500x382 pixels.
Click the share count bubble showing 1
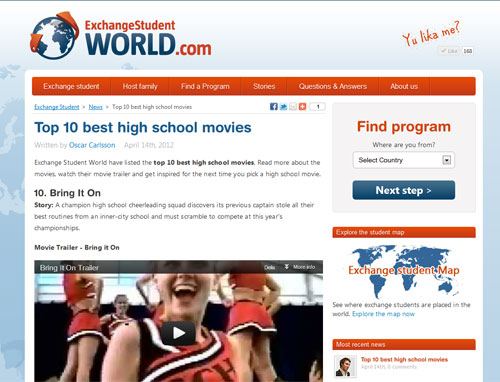click(317, 107)
